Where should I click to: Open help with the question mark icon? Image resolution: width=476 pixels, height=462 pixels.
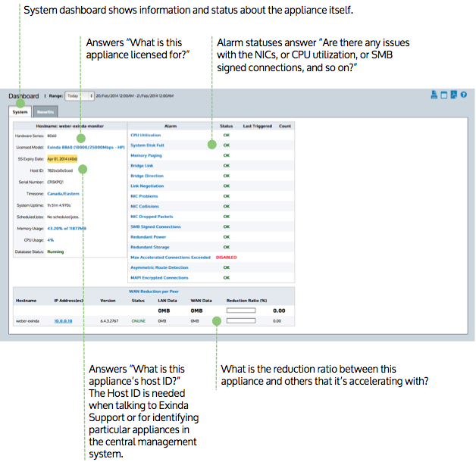pyautogui.click(x=464, y=95)
